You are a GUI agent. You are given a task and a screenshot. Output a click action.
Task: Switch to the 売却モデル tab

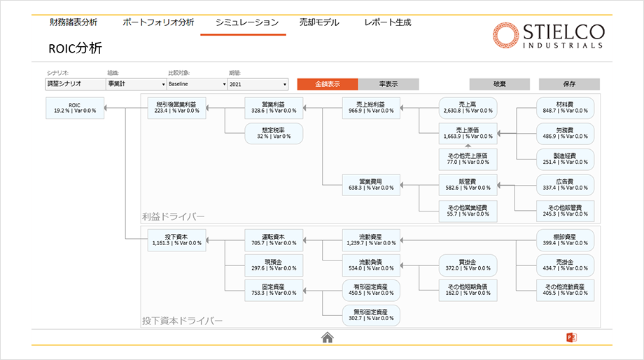pyautogui.click(x=318, y=22)
